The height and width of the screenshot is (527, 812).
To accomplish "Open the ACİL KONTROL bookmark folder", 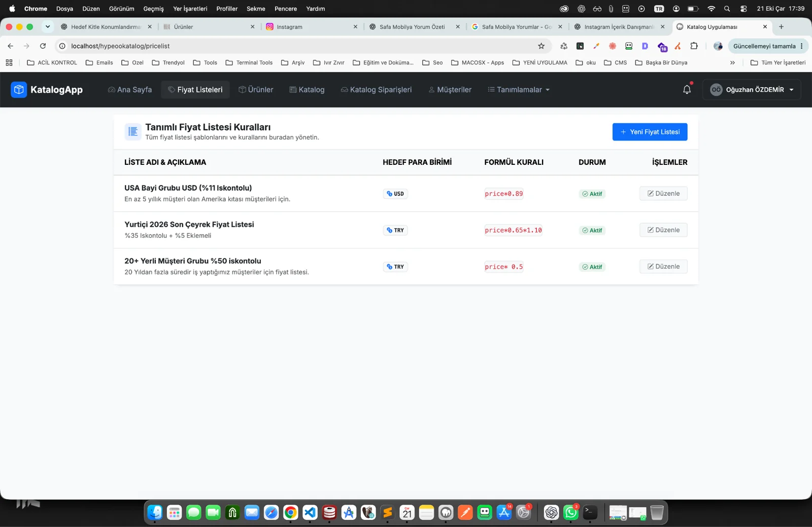I will pyautogui.click(x=52, y=63).
